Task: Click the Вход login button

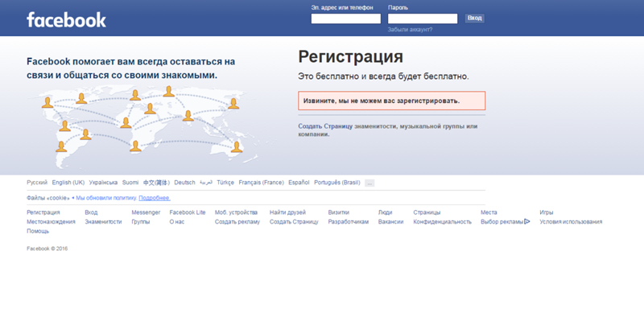Action: (474, 18)
